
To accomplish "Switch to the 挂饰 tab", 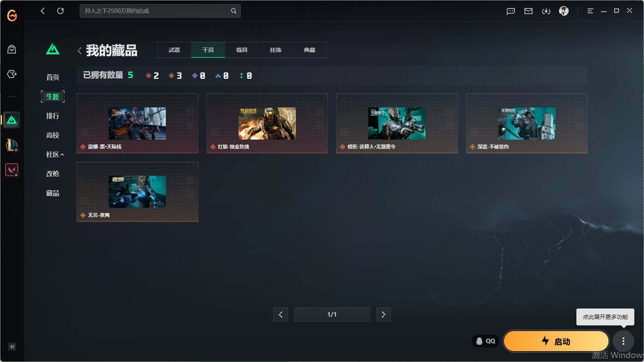I will click(x=276, y=50).
